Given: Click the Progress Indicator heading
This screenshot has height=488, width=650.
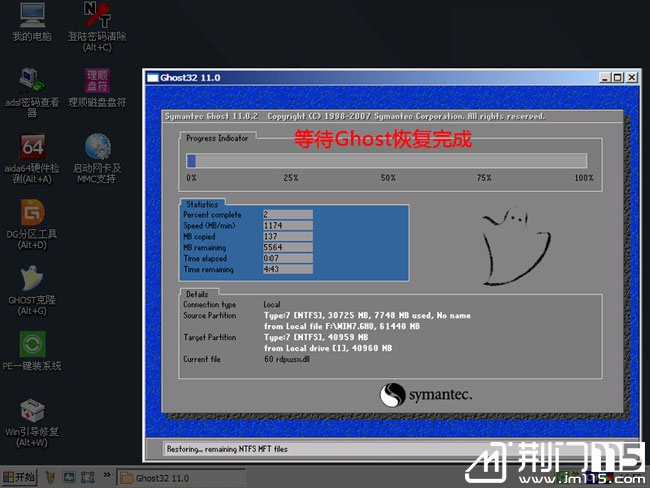Looking at the screenshot, I should click(x=217, y=138).
